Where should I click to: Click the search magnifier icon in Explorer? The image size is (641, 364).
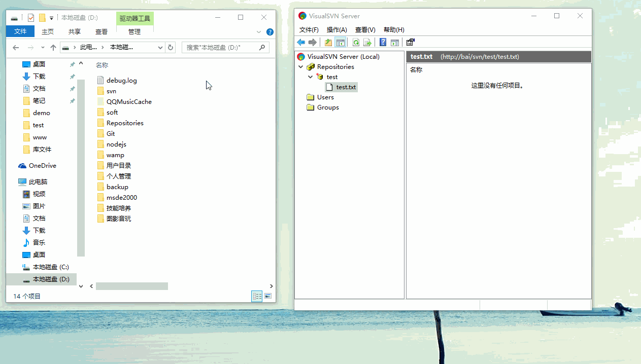tap(262, 48)
